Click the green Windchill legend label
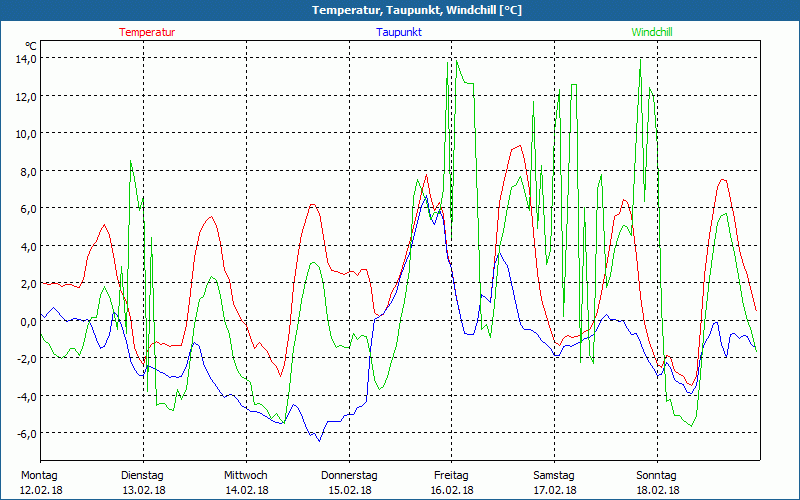The image size is (800, 500). click(x=652, y=32)
